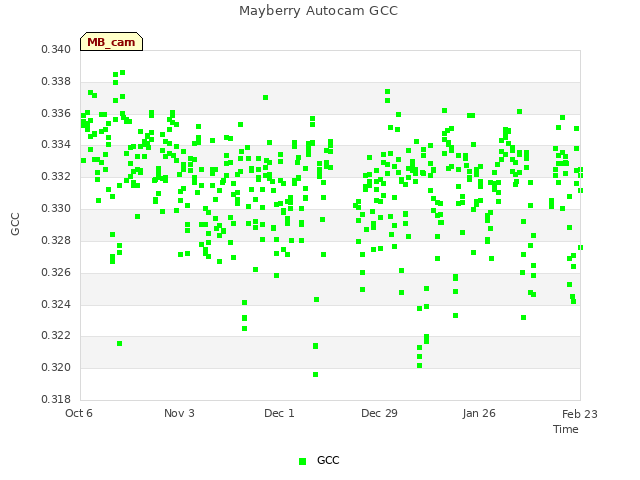Click the 0.322 y-axis tick label
This screenshot has height=480, width=640.
[56, 336]
